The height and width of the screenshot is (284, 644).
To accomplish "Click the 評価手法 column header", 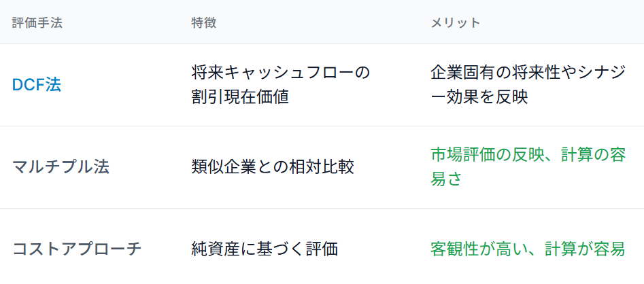I will pyautogui.click(x=37, y=22).
